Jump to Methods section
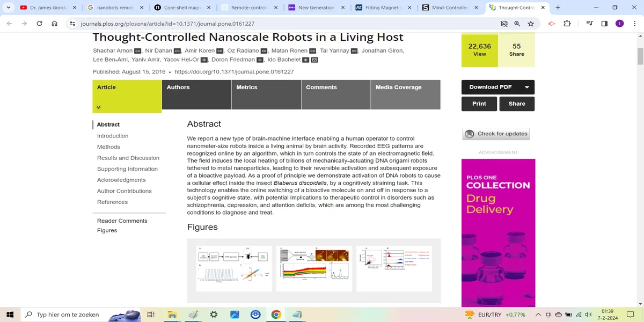The image size is (644, 322). click(108, 147)
